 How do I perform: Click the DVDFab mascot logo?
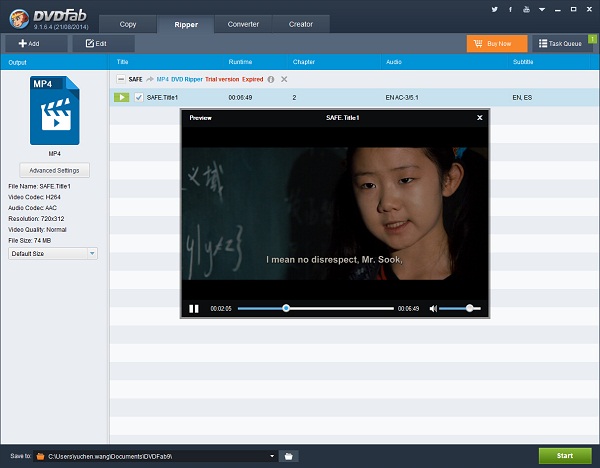tap(19, 18)
